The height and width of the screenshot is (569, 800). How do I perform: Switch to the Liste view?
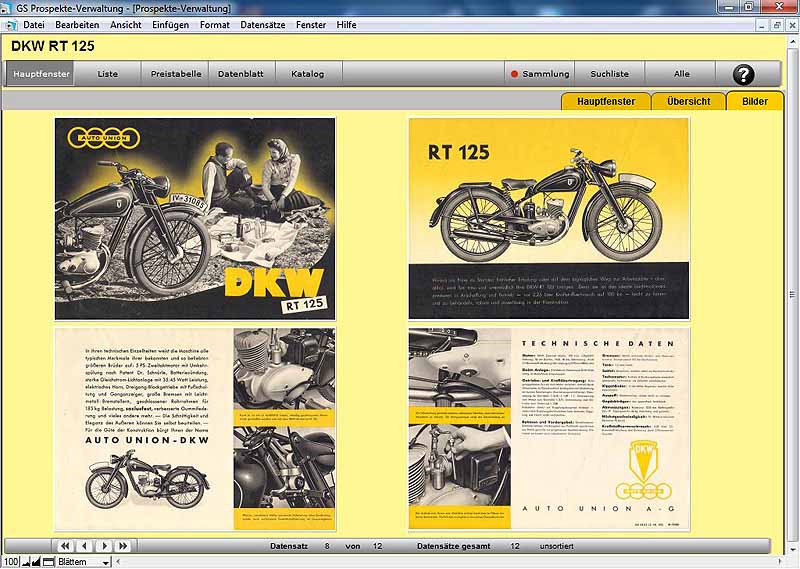108,74
